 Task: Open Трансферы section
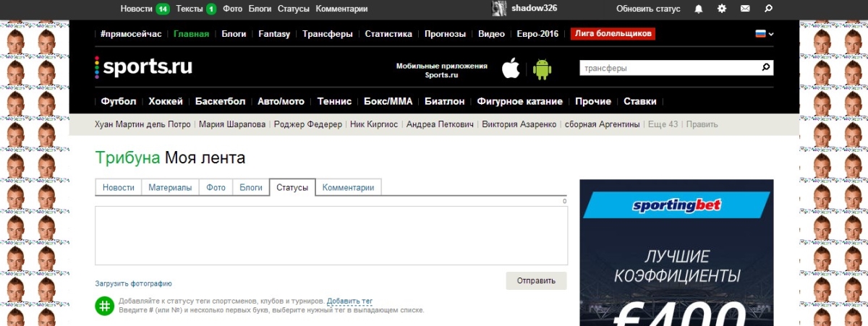[328, 34]
